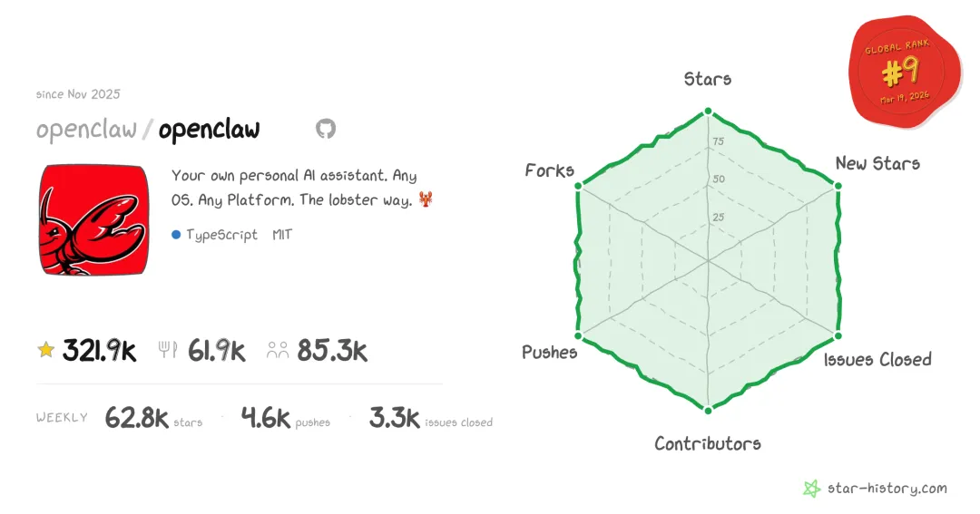Open the openclaw owner name link

[86, 130]
